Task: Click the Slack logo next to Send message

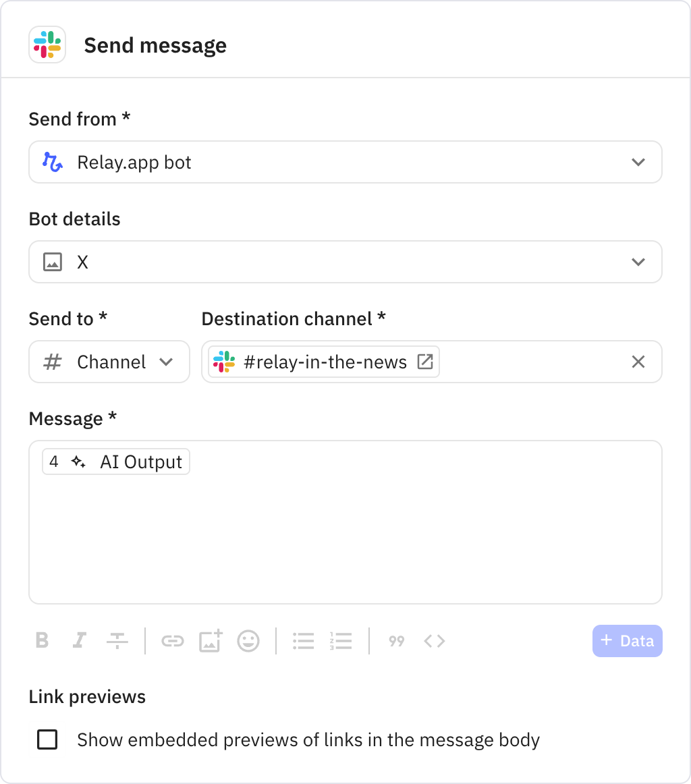Action: tap(47, 45)
